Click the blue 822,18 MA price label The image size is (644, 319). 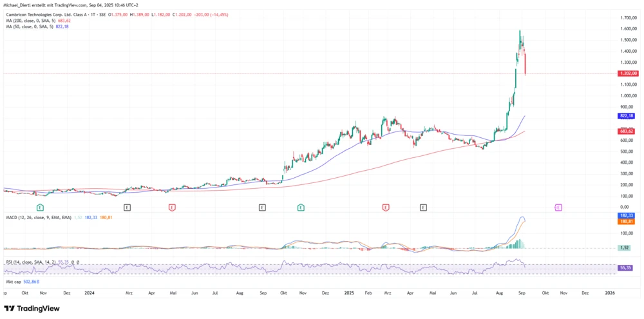click(626, 116)
